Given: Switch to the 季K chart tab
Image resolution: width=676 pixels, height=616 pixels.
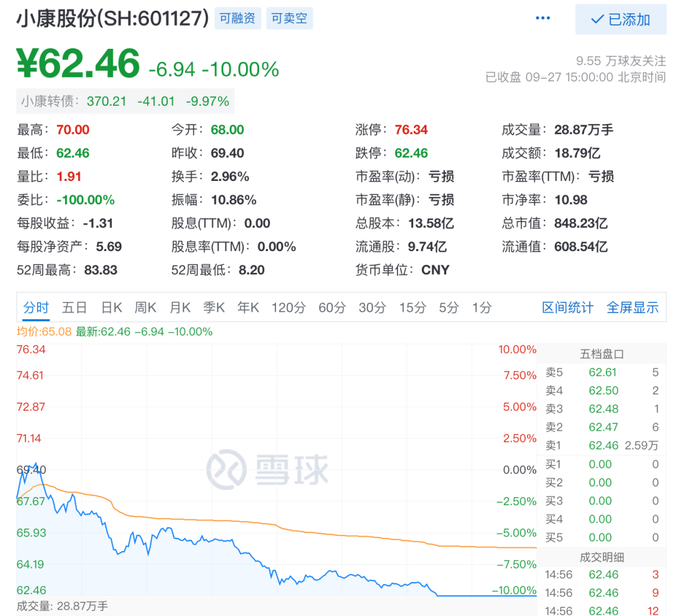Looking at the screenshot, I should pos(214,308).
